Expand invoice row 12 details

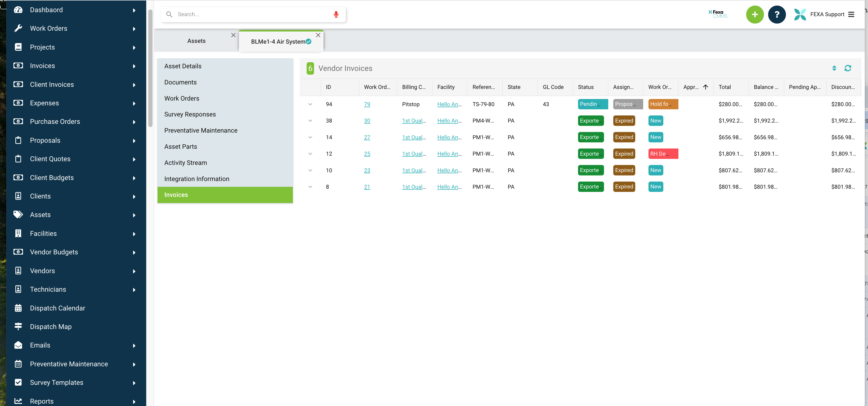click(310, 154)
